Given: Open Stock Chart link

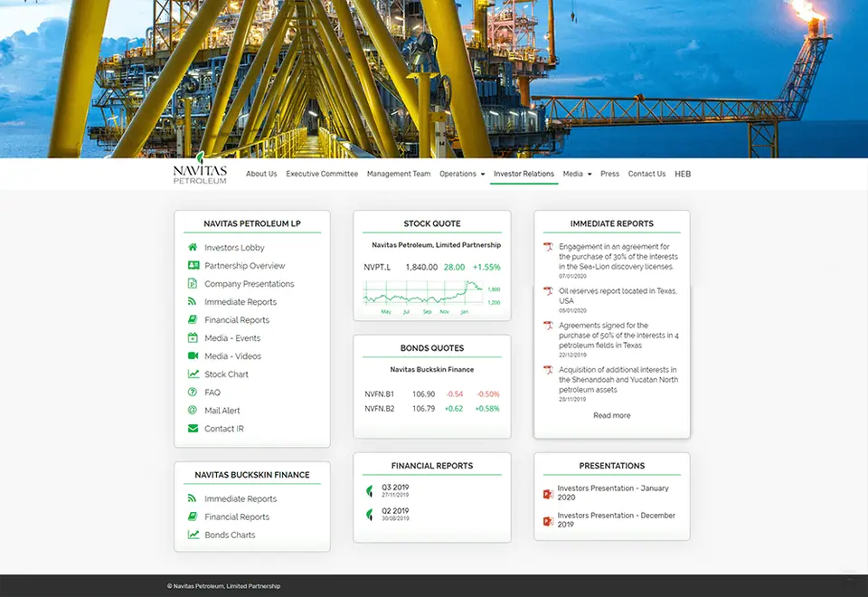Looking at the screenshot, I should 226,374.
